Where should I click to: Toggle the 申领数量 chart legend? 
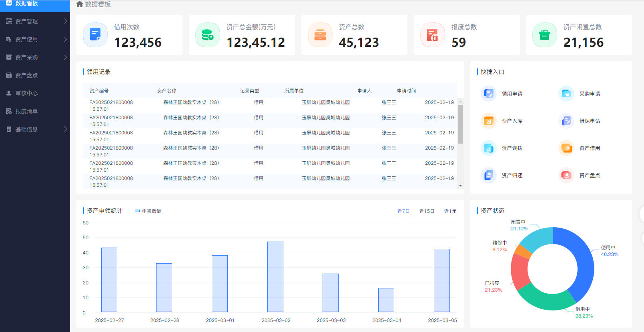coord(148,211)
